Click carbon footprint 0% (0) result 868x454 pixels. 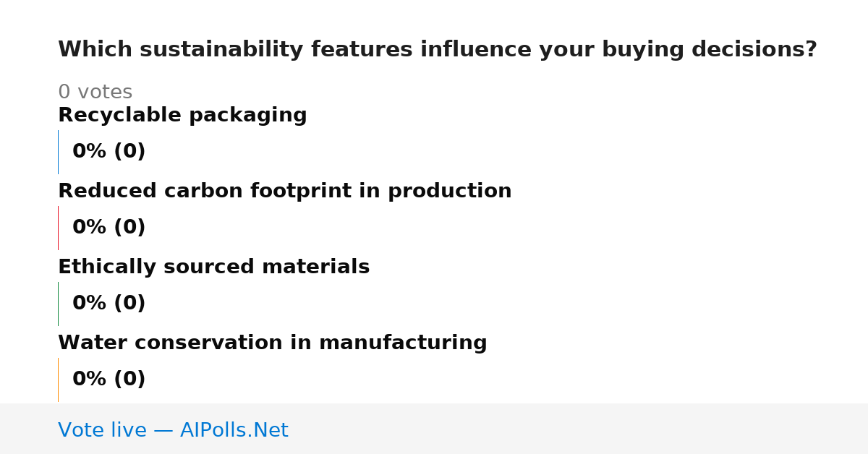tap(109, 228)
